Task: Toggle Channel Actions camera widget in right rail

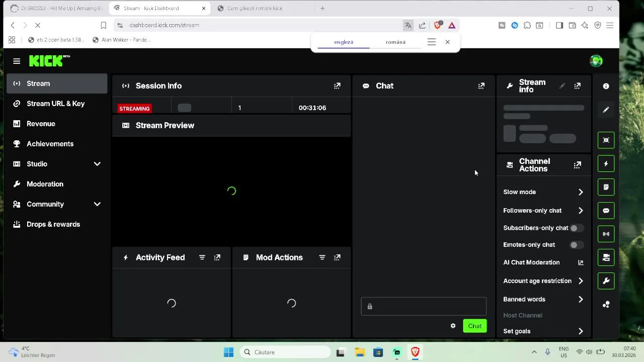Action: point(606,257)
